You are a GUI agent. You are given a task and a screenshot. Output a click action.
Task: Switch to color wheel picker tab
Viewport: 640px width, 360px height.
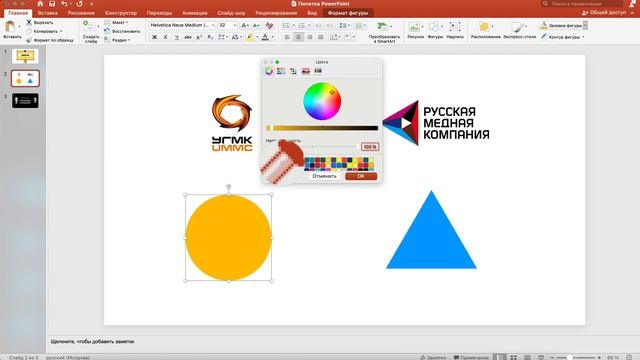[x=269, y=71]
